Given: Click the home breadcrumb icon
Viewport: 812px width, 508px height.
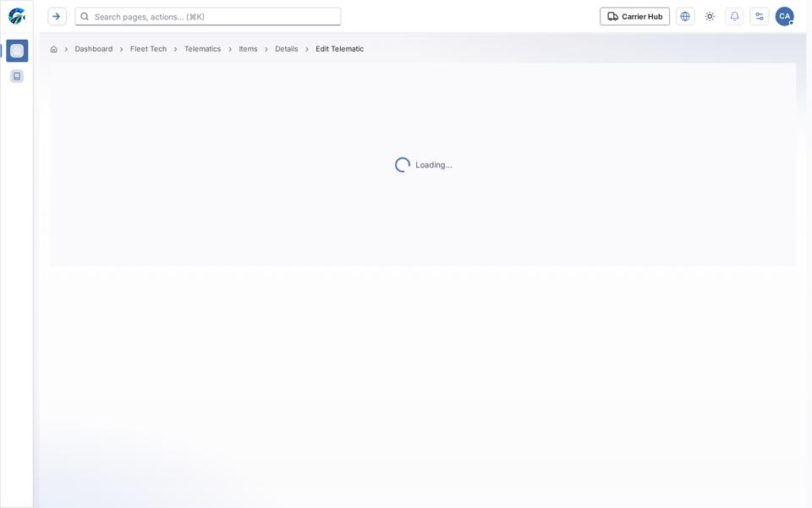Looking at the screenshot, I should (x=54, y=49).
